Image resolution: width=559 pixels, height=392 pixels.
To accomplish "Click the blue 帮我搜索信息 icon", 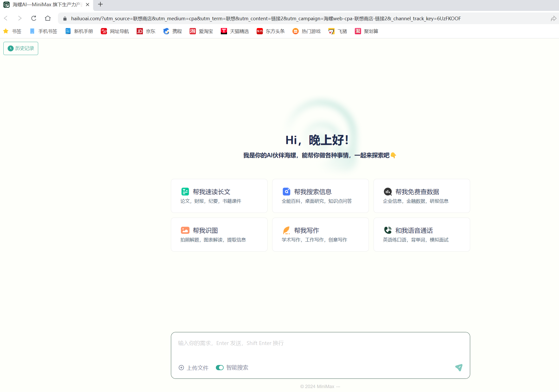I will click(x=287, y=192).
